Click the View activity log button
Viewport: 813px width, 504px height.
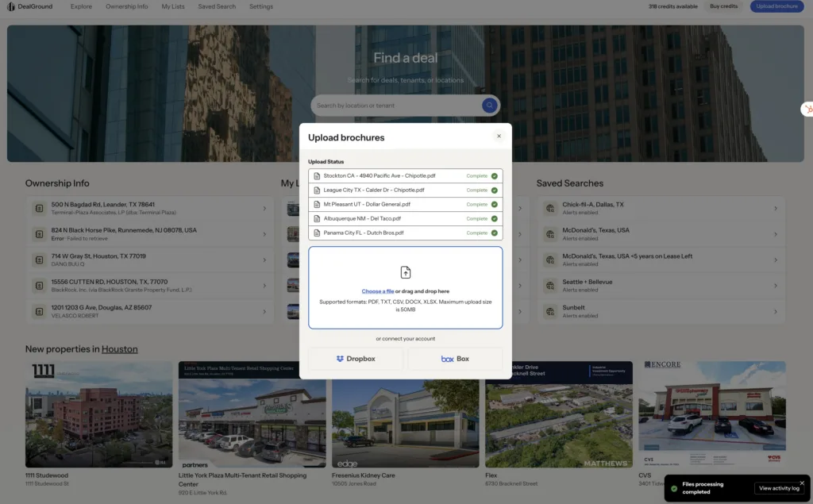click(x=779, y=488)
